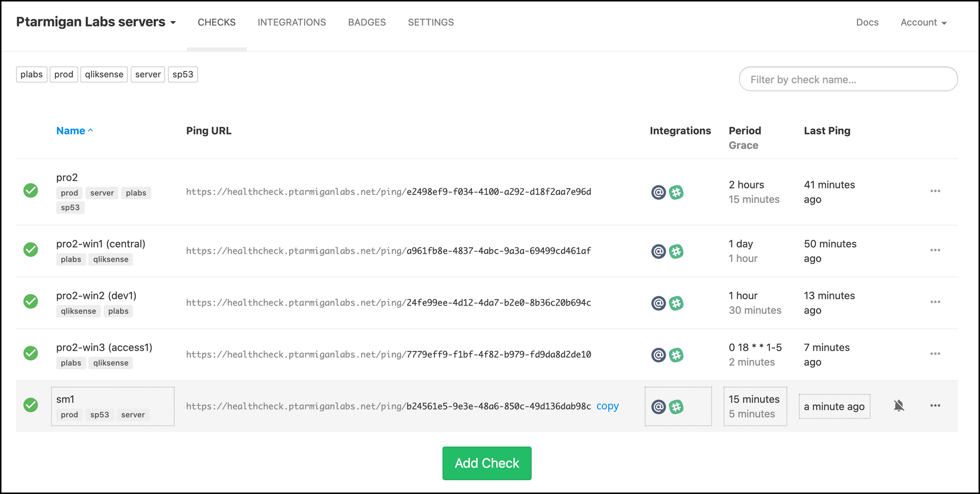Toggle Slack integration for pro2-win3 (access1)
This screenshot has width=980, height=494.
click(x=676, y=355)
